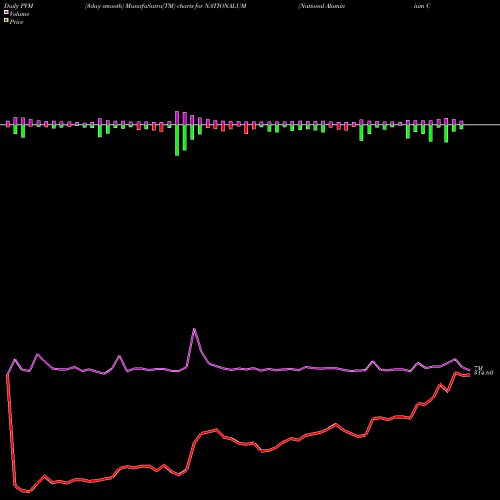Click the tallest green volume bar in the histogram
The height and width of the screenshot is (500, 500).
click(x=177, y=140)
